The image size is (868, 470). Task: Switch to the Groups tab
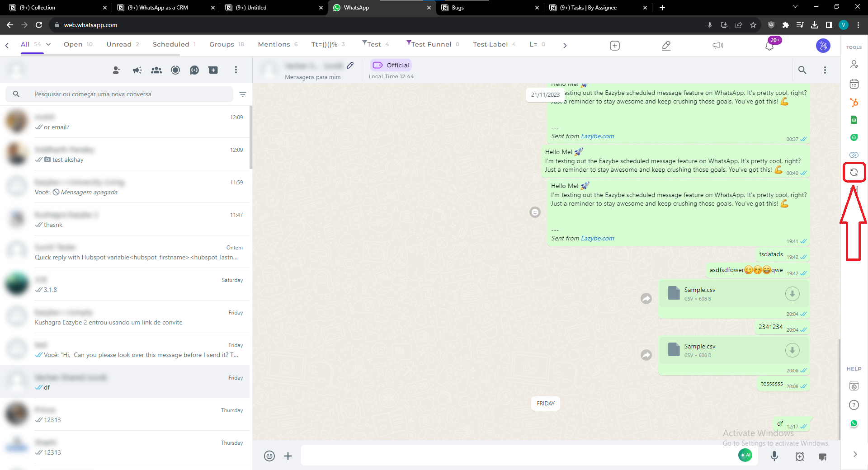point(226,44)
